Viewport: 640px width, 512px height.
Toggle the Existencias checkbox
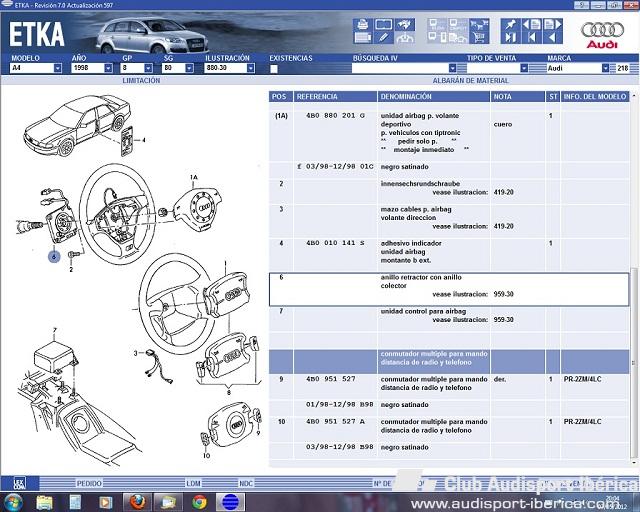click(274, 69)
